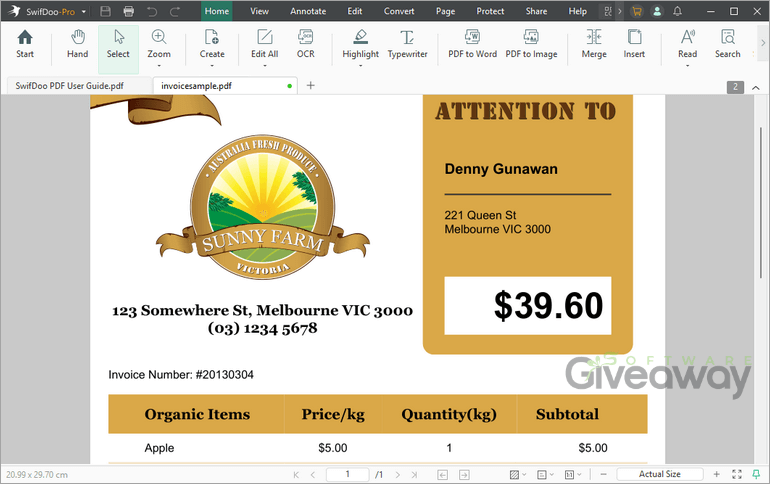
Task: Go forward to next view
Action: [464, 475]
